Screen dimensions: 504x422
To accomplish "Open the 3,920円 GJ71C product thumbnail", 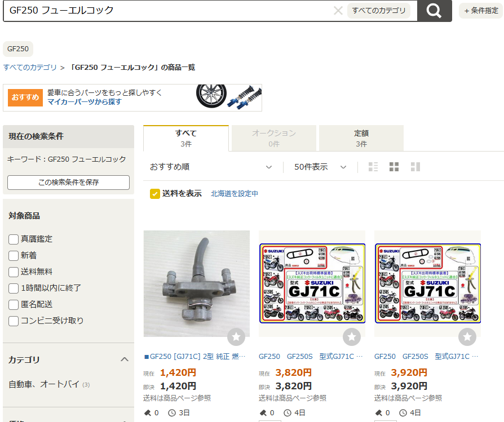I will 428,283.
